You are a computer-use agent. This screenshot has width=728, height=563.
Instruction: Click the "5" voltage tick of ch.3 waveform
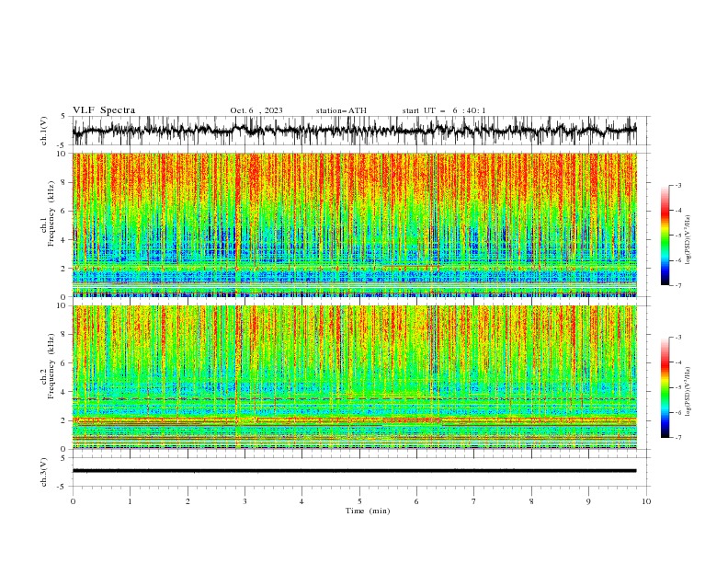[63, 457]
